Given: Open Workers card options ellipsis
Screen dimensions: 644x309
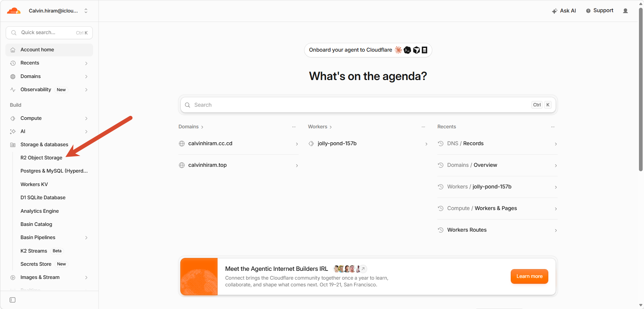Looking at the screenshot, I should click(x=423, y=127).
